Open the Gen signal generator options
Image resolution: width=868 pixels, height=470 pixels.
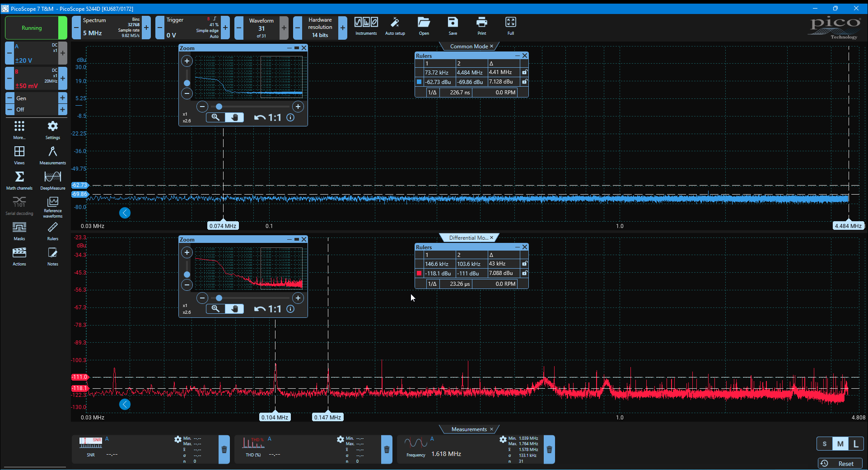36,98
